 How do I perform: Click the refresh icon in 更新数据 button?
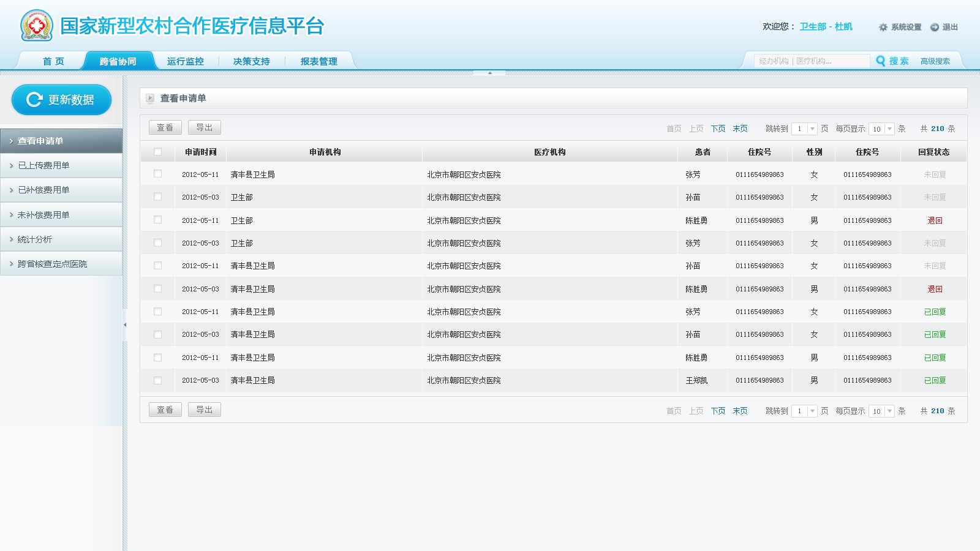pyautogui.click(x=34, y=99)
